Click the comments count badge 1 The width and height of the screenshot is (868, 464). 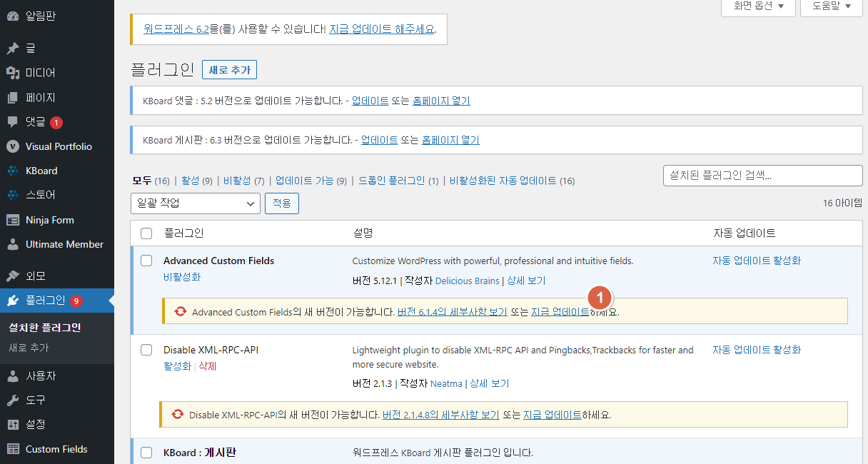click(56, 122)
